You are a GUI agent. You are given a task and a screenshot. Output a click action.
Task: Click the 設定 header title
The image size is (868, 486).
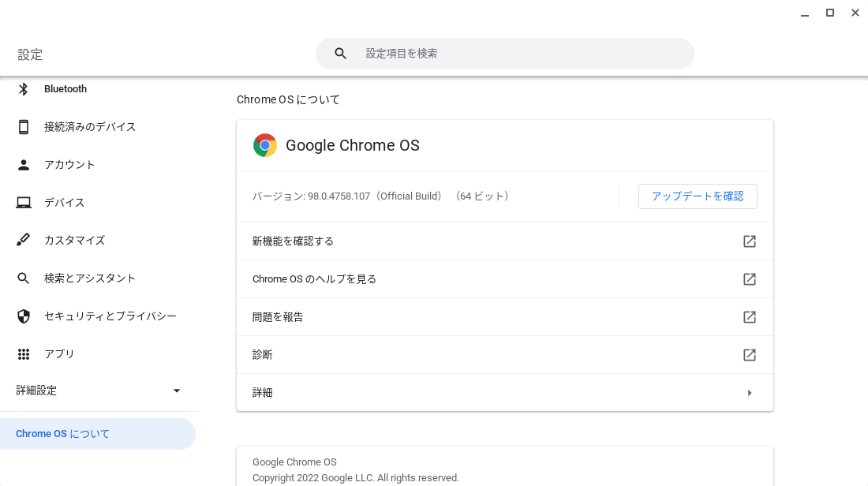[30, 54]
